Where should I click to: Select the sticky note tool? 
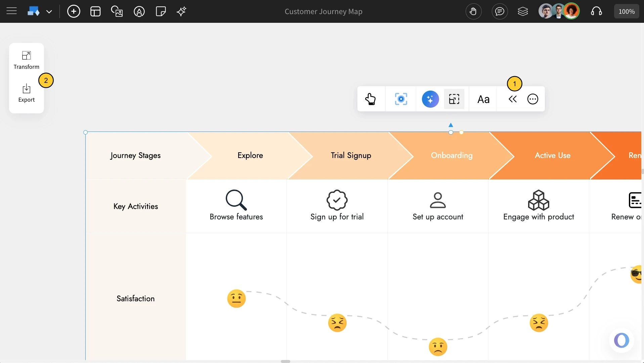(161, 11)
